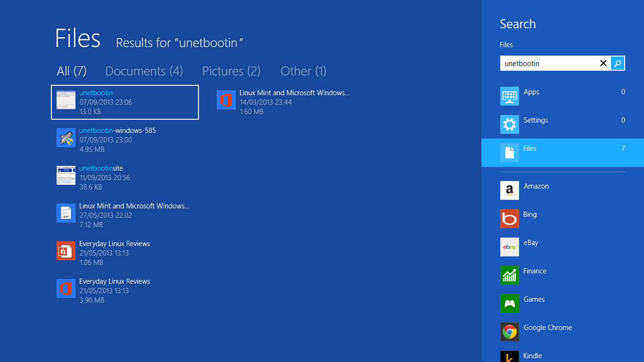Image resolution: width=644 pixels, height=362 pixels.
Task: Click the Kindle app icon
Action: click(x=510, y=356)
